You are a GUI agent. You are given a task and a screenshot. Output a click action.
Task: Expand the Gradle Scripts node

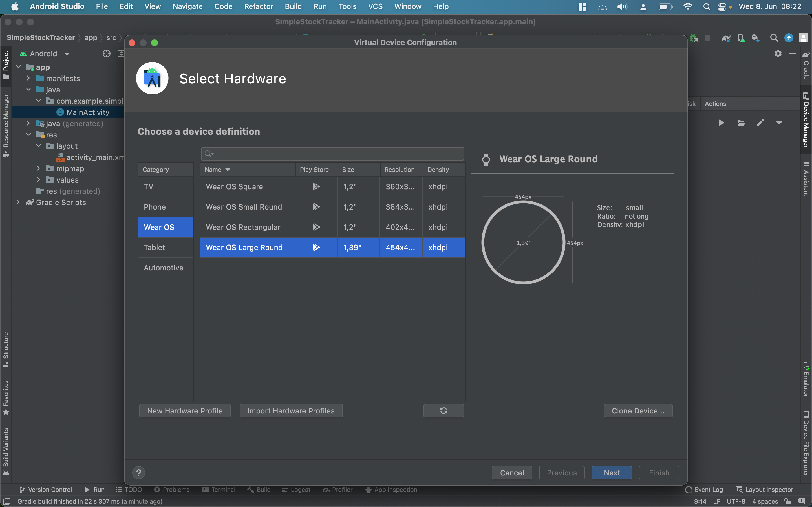tap(18, 202)
